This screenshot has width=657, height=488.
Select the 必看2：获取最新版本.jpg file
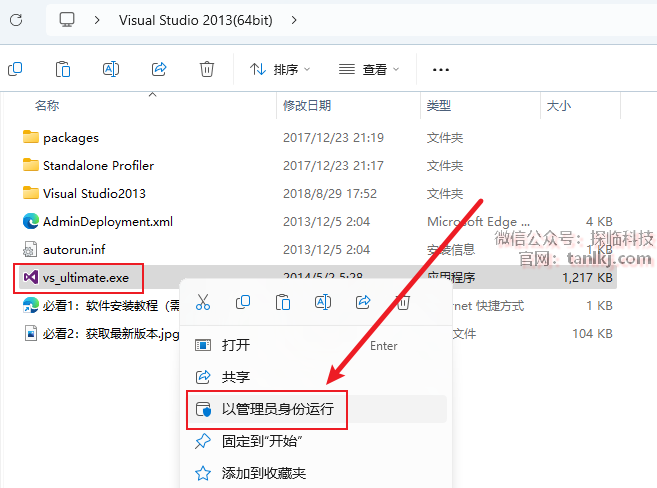pyautogui.click(x=111, y=334)
